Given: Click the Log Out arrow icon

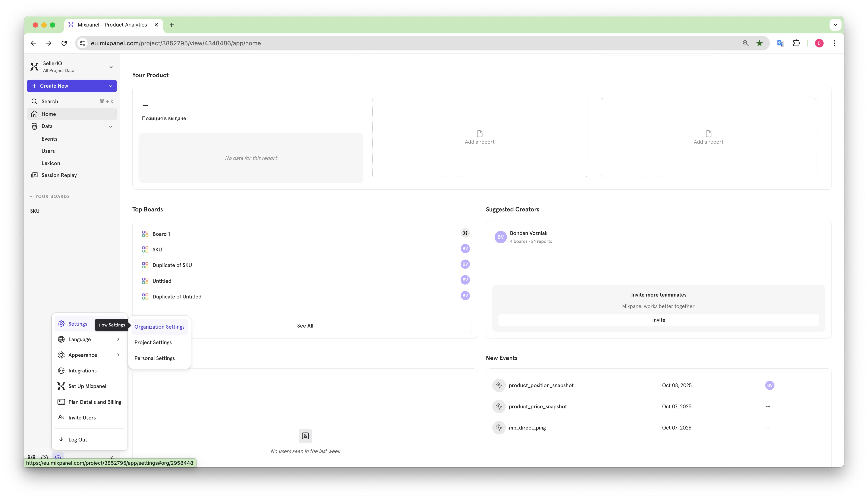Looking at the screenshot, I should (x=61, y=439).
